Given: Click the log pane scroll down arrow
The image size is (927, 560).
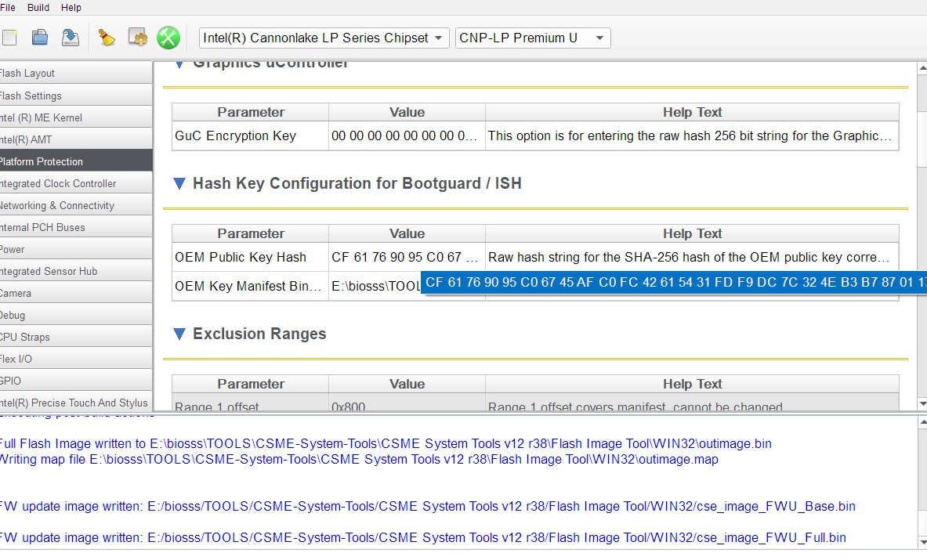Looking at the screenshot, I should (x=922, y=542).
